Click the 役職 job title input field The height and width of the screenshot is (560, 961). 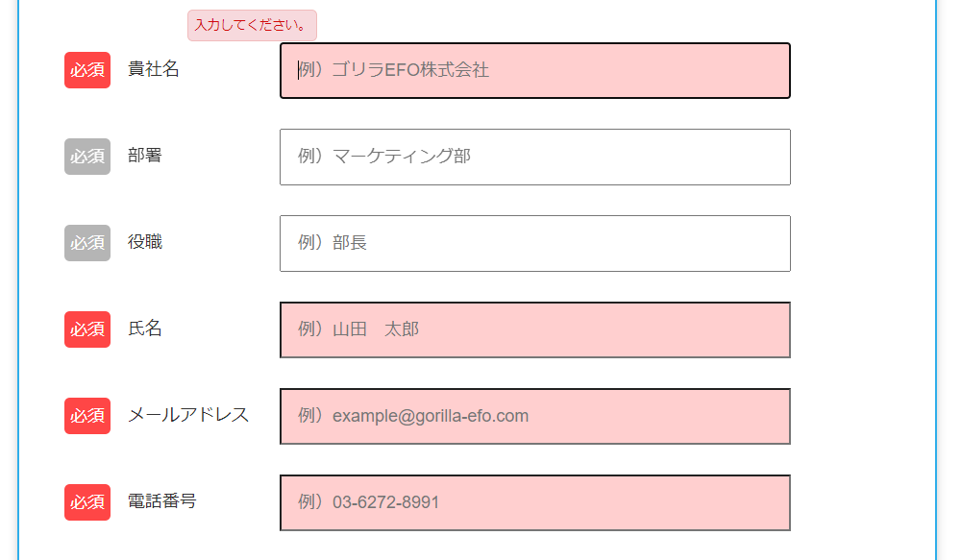[534, 243]
